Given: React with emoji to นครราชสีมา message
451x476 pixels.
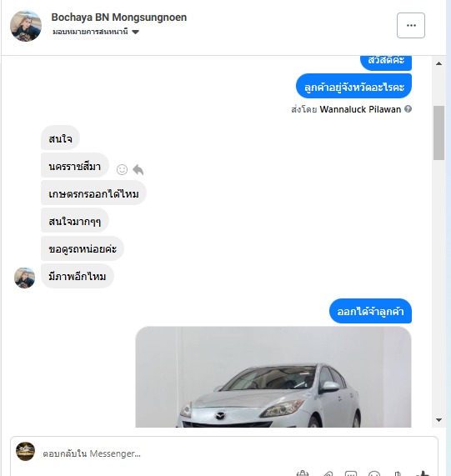Looking at the screenshot, I should [x=122, y=169].
